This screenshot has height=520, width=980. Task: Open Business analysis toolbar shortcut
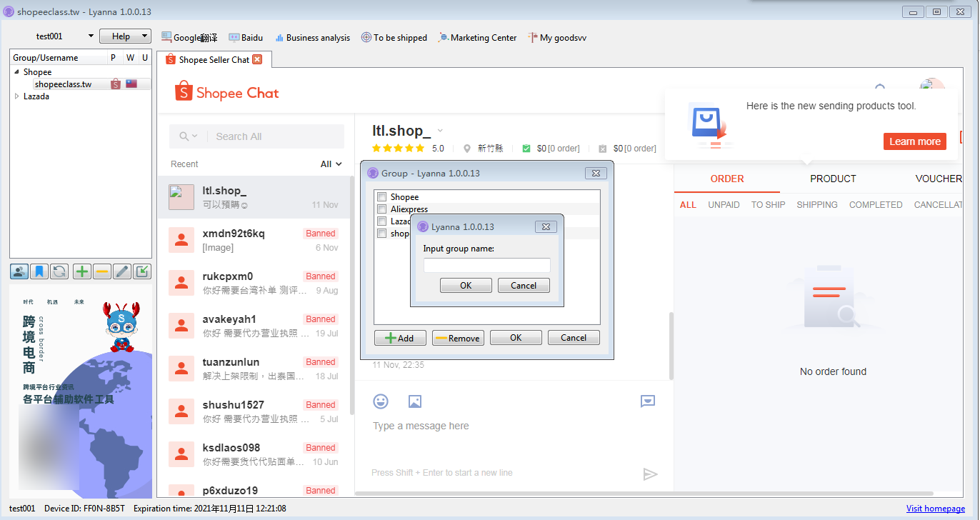tap(312, 37)
